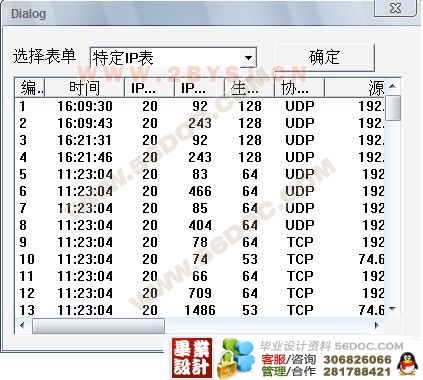Click the 生... column header
Image resolution: width=423 pixels, height=380 pixels.
click(249, 88)
